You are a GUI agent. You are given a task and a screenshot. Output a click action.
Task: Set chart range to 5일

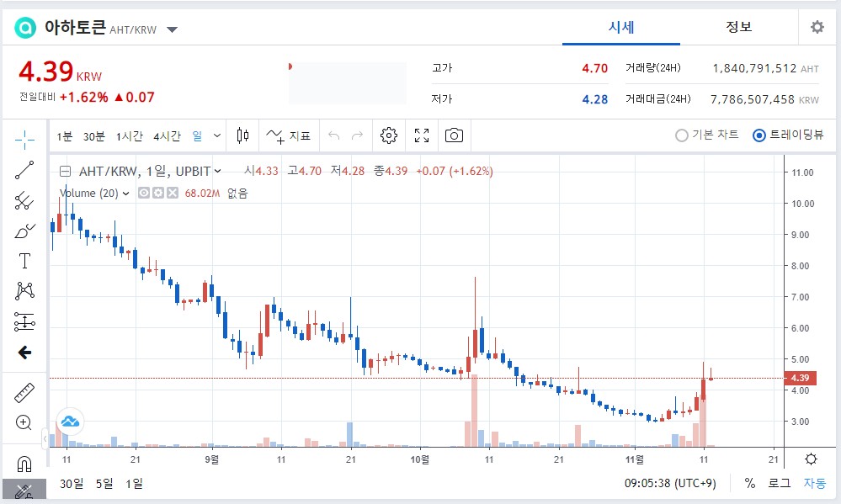[x=104, y=484]
